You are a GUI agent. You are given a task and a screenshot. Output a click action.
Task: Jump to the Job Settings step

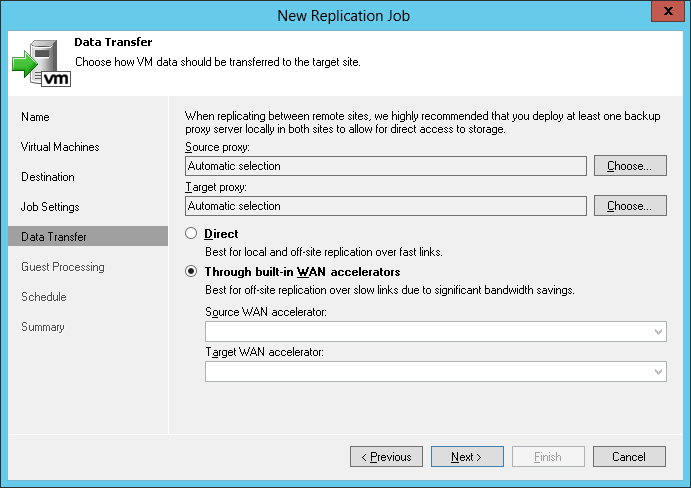50,207
